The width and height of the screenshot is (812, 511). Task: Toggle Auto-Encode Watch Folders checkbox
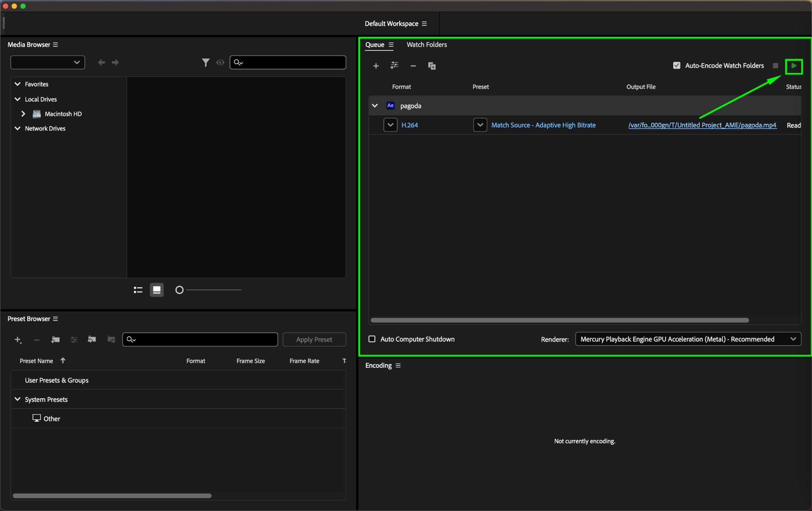(x=677, y=65)
